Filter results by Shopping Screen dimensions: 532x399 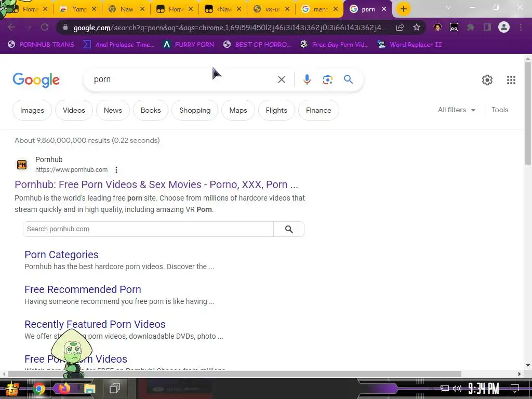click(195, 110)
